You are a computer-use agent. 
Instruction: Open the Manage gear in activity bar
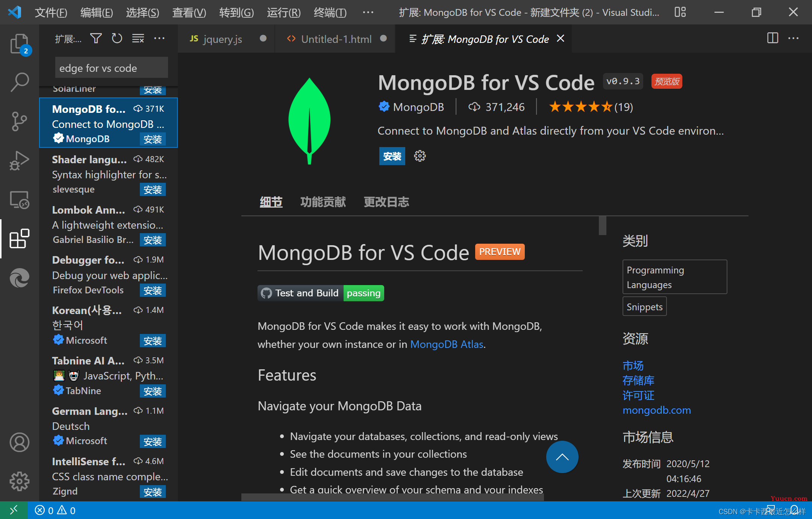(x=20, y=481)
